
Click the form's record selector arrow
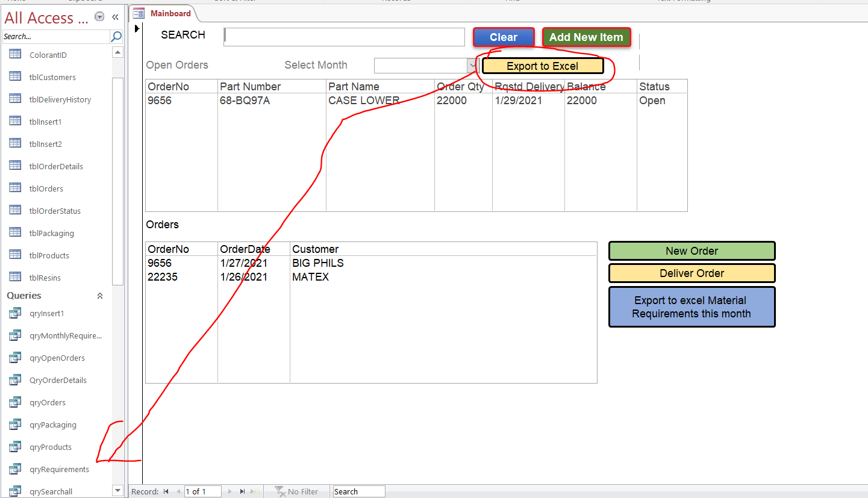pos(137,28)
